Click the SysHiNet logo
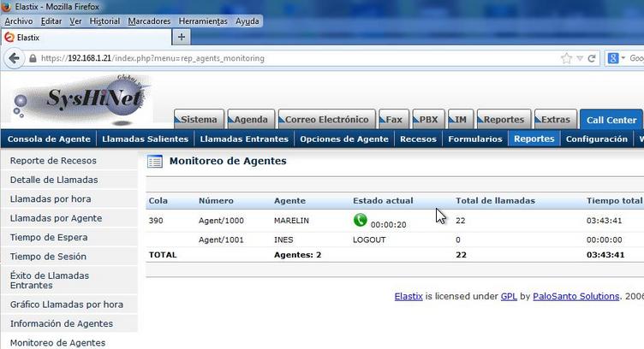The height and width of the screenshot is (349, 644). 80,100
